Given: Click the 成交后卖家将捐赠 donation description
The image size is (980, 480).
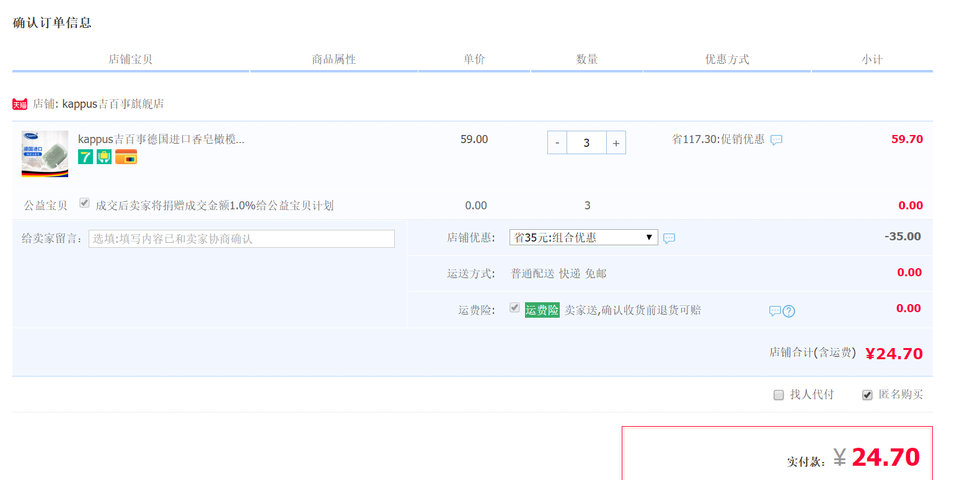Looking at the screenshot, I should tap(214, 206).
